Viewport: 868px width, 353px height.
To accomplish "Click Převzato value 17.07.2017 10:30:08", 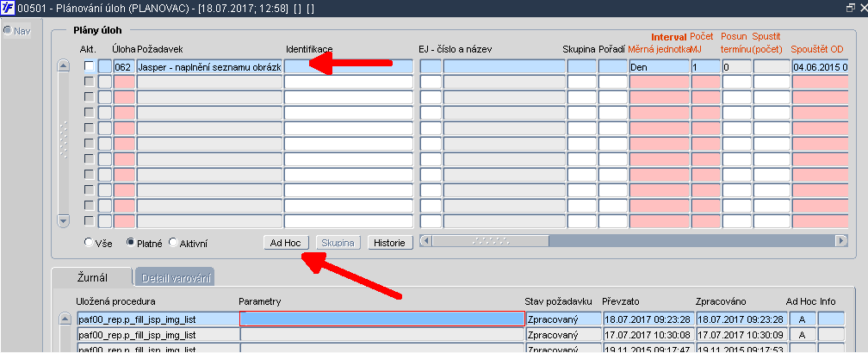I will pyautogui.click(x=647, y=335).
